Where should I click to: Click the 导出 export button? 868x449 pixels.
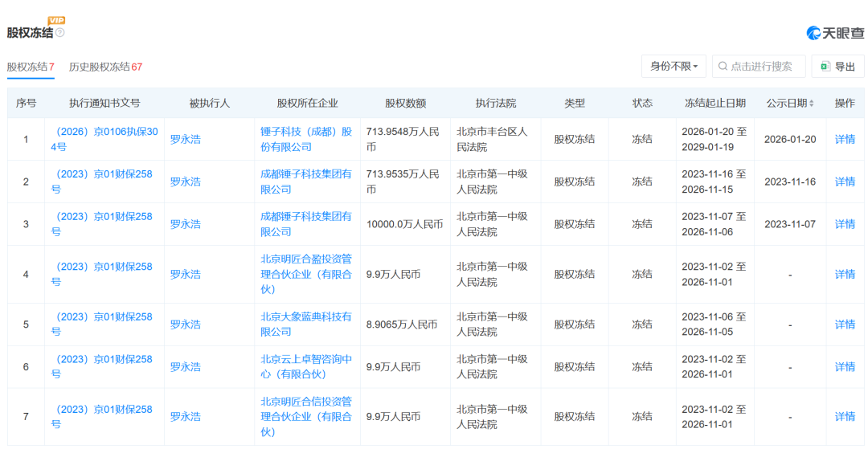point(837,67)
